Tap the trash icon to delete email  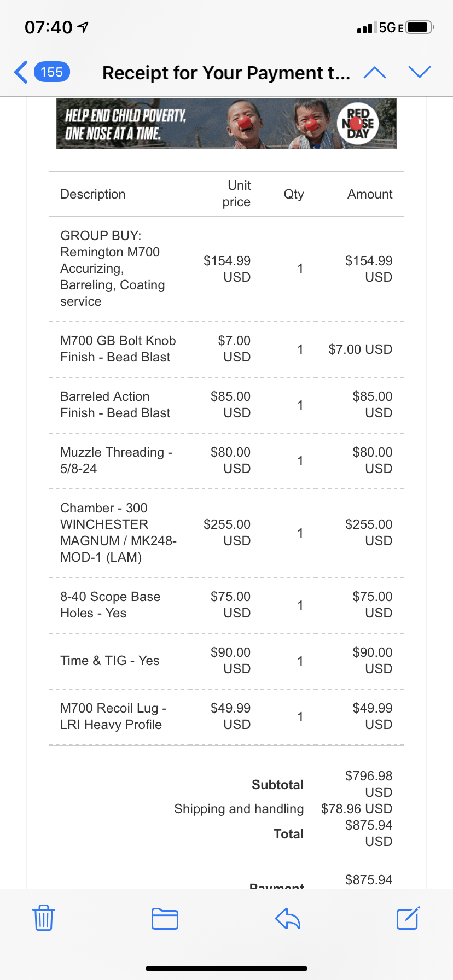tap(43, 918)
